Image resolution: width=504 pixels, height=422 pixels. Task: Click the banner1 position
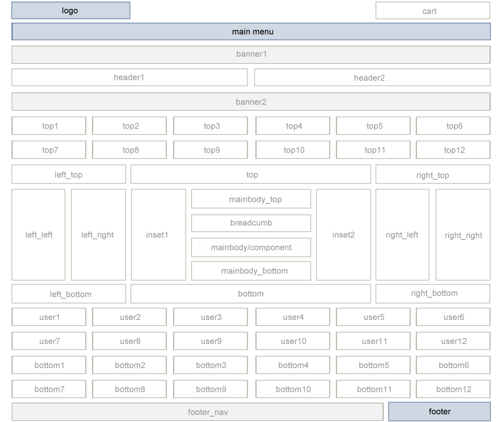(251, 54)
